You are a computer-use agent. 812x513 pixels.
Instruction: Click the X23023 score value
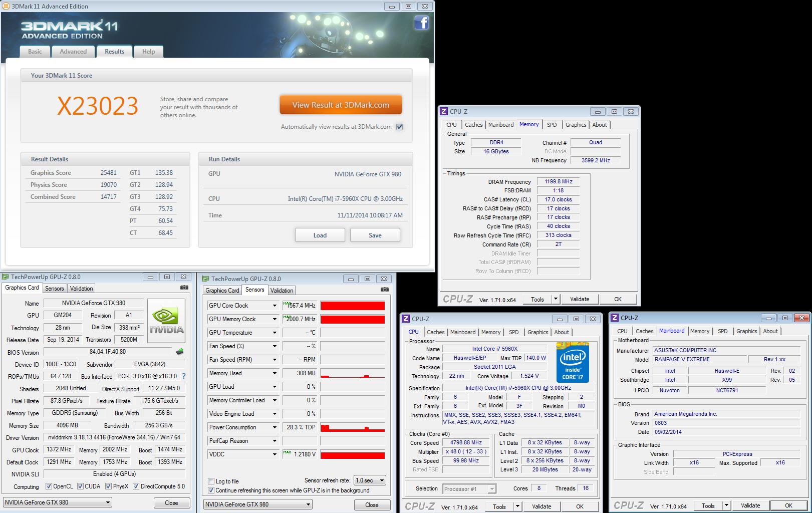pos(98,106)
